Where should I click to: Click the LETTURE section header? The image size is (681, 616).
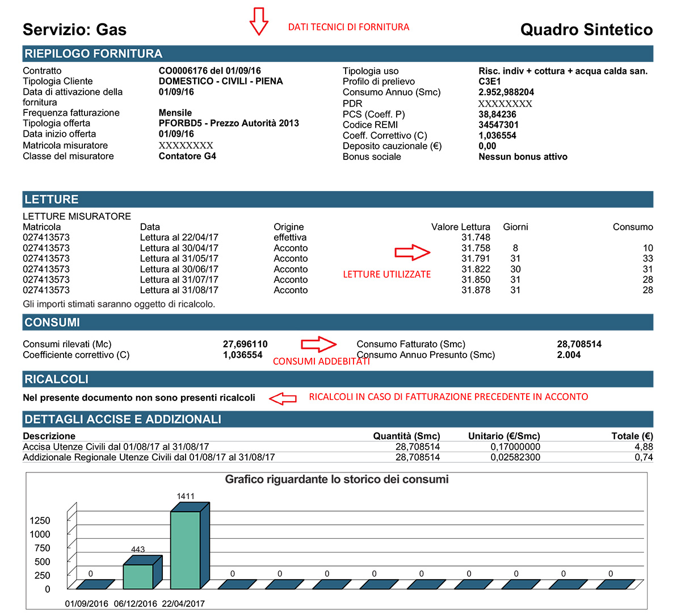tap(338, 200)
